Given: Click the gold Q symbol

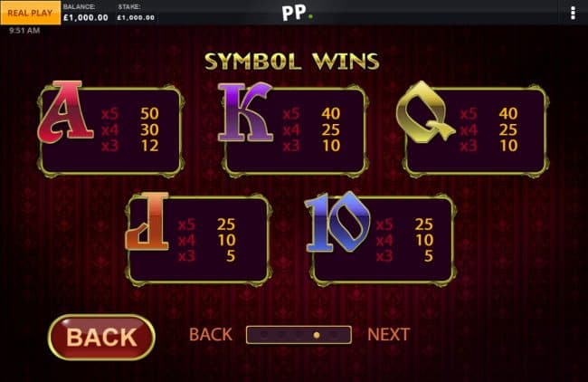Looking at the screenshot, I should click(426, 112).
